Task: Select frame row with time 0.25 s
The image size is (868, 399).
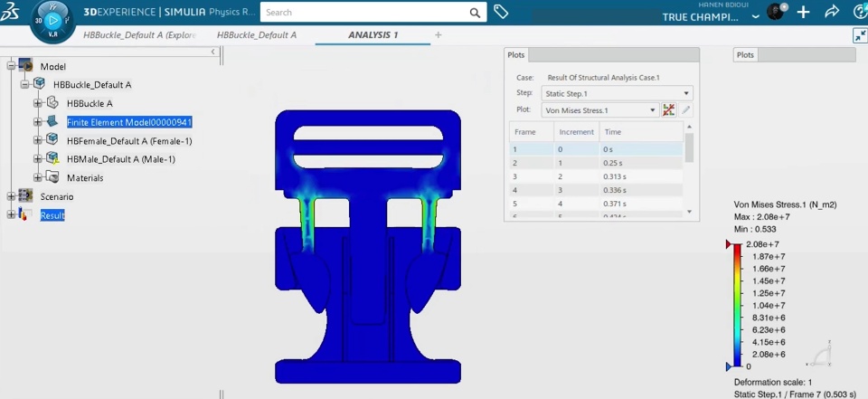Action: coord(596,163)
